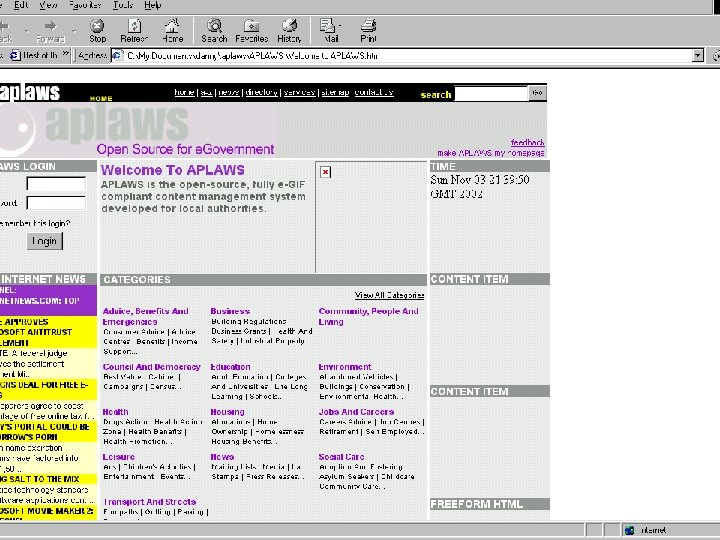
Task: Click the login username input field
Action: click(56, 184)
